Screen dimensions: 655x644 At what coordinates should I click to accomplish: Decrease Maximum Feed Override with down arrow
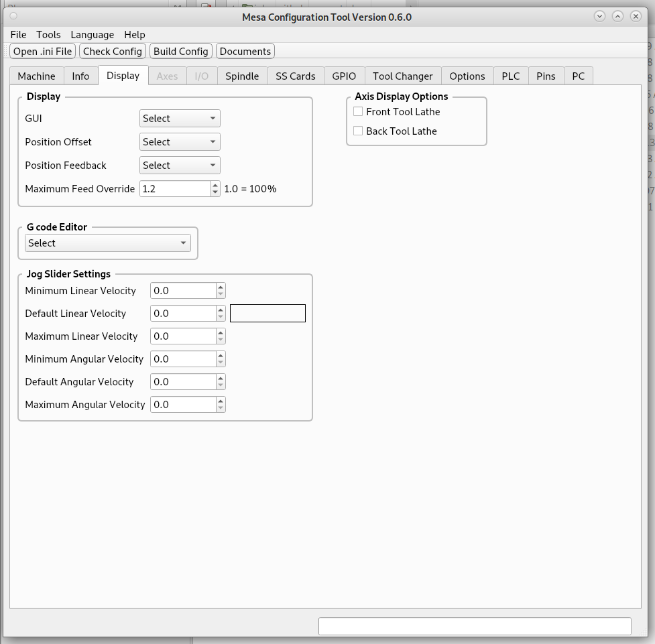[x=215, y=192]
